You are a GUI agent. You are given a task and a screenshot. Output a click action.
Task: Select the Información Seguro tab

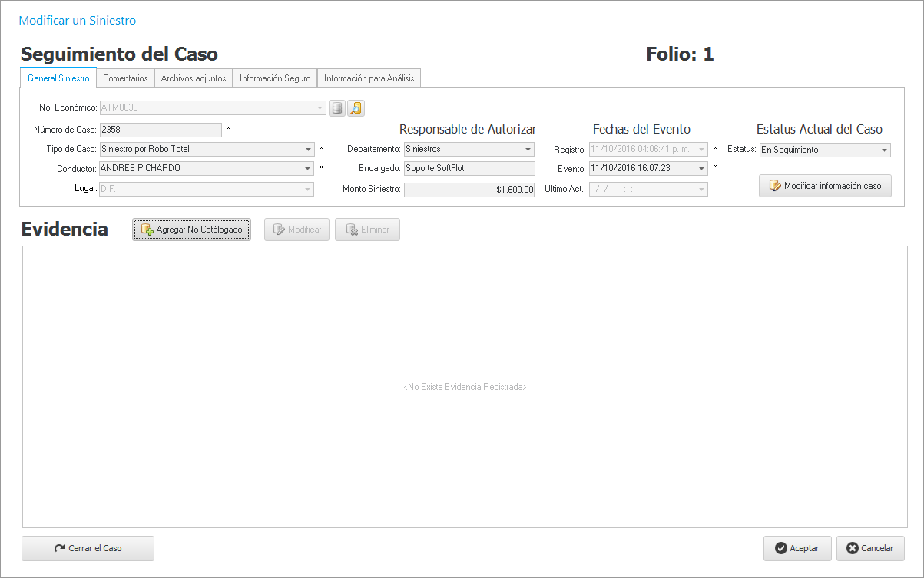(x=275, y=78)
